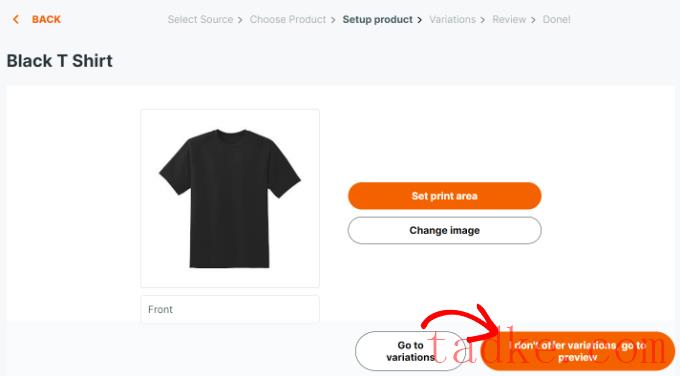Screen dimensions: 680x376
Task: Select the black T-shirt product image
Action: point(230,198)
